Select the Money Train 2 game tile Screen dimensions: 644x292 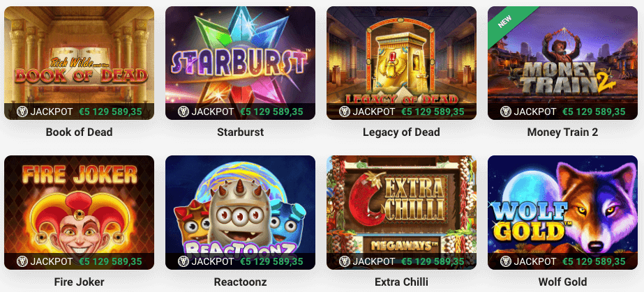(562, 63)
